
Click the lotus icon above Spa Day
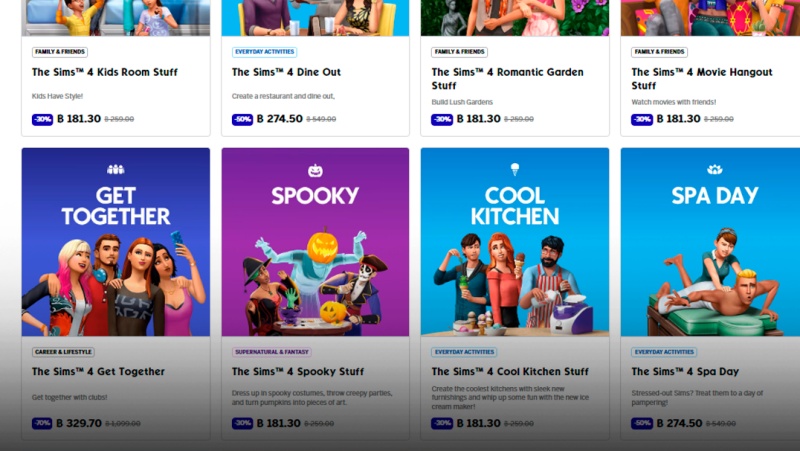pyautogui.click(x=714, y=169)
